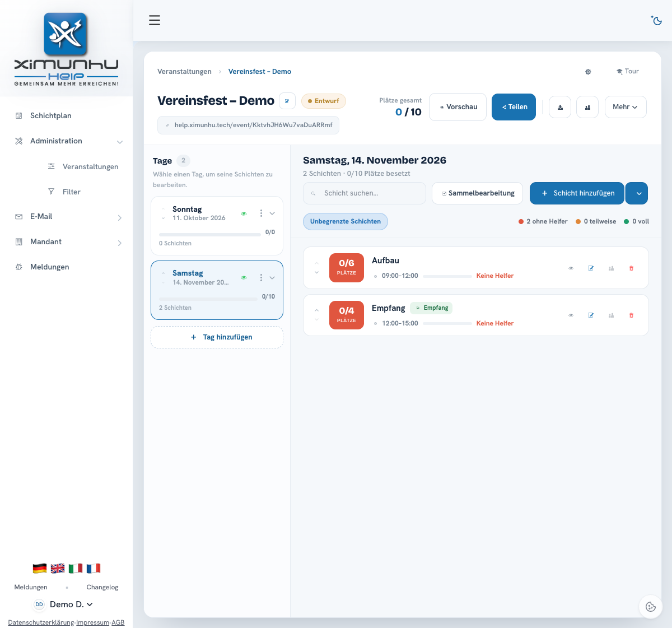Open Datenschutzerklärung link
The width and height of the screenshot is (672, 628).
point(41,622)
